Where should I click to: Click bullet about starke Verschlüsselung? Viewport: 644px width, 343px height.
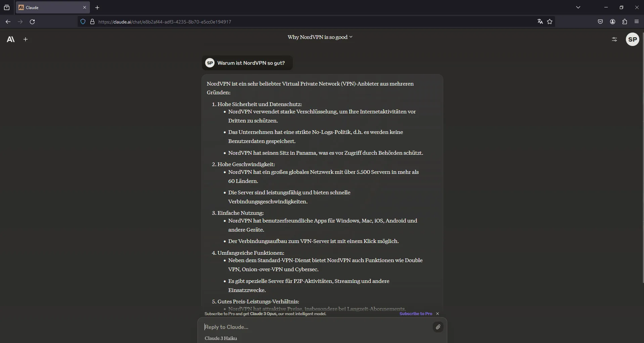[322, 116]
